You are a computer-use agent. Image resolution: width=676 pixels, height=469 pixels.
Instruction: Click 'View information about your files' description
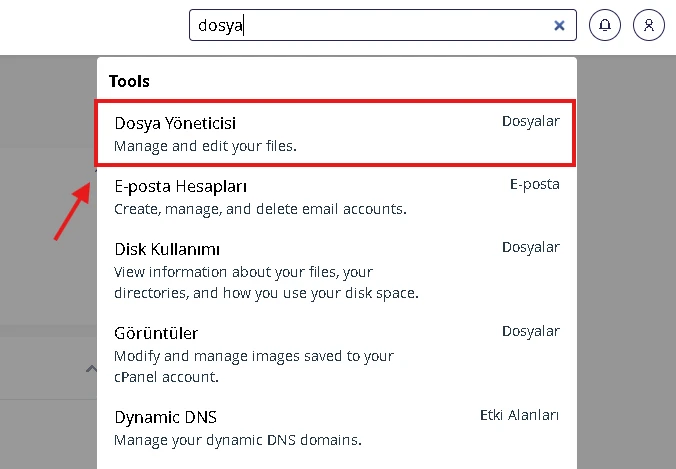tap(266, 283)
